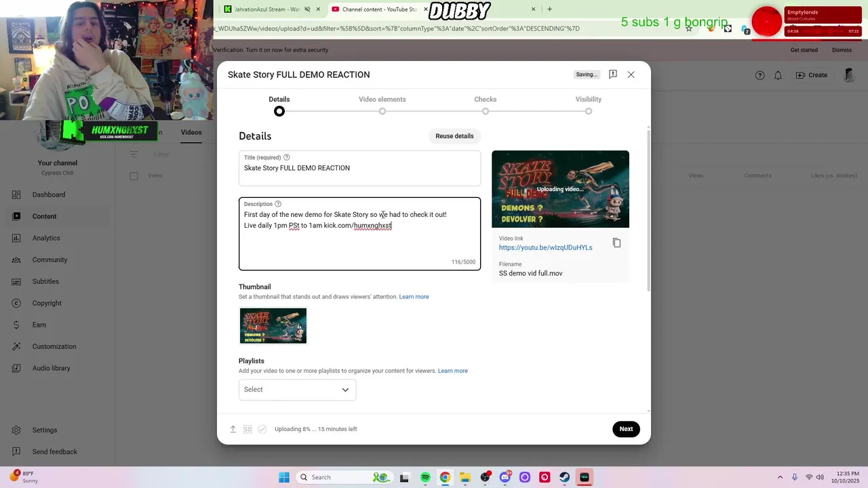Switch to JahrationAzul Stream browser tab
The image size is (868, 488).
coord(268,9)
